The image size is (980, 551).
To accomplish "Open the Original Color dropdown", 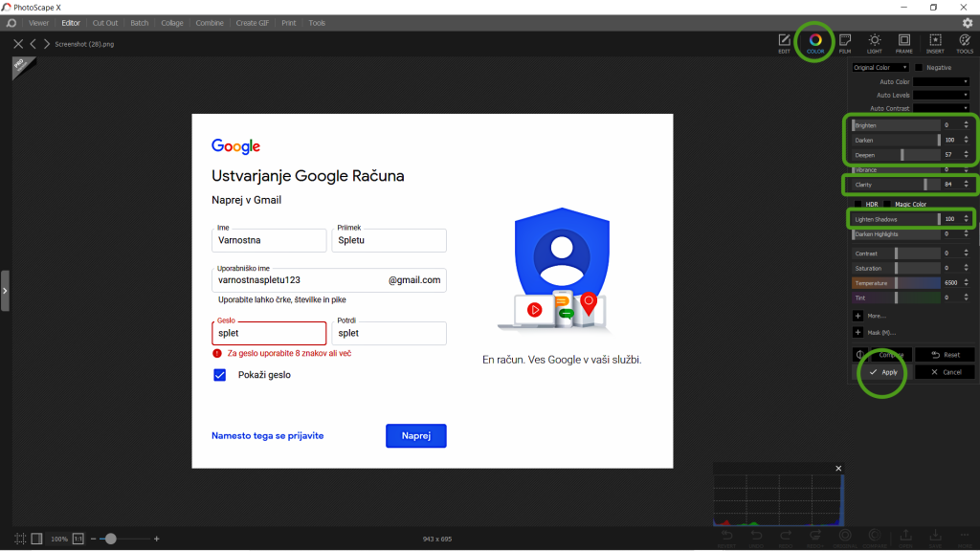I will click(880, 68).
